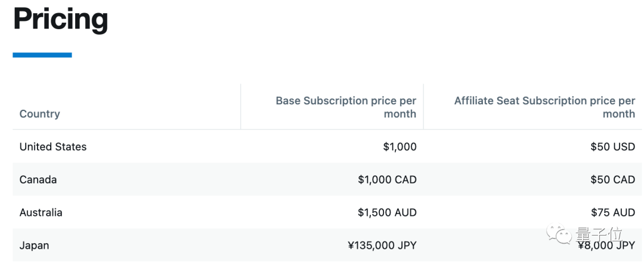This screenshot has width=644, height=263.
Task: Select the Australia country cell
Action: click(x=41, y=212)
